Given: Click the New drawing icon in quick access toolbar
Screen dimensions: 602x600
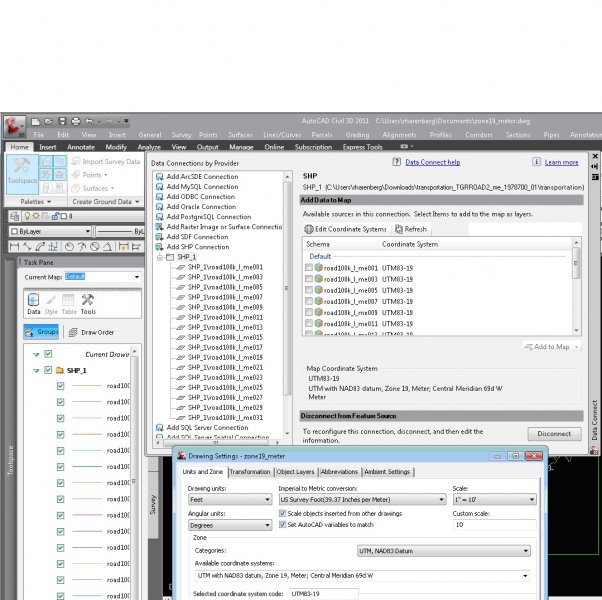Looking at the screenshot, I should click(35, 122).
